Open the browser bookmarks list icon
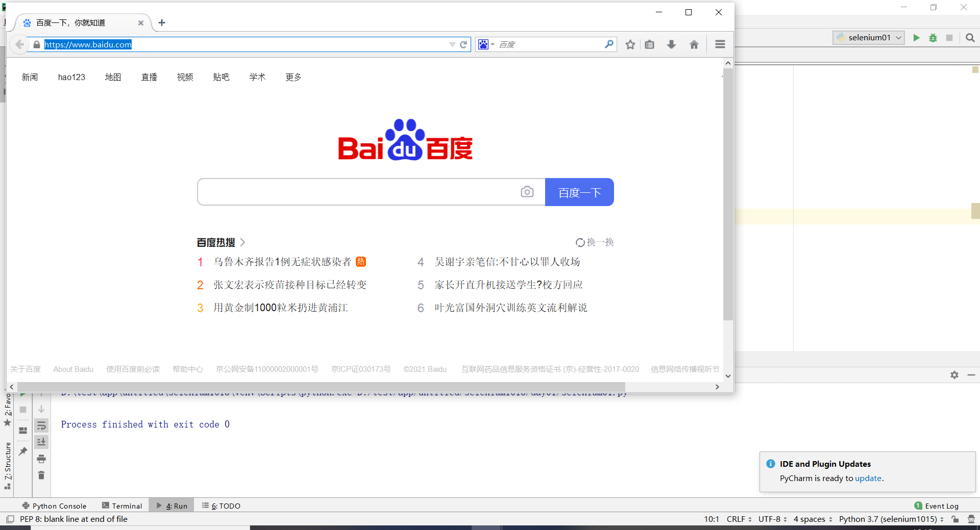 click(649, 44)
